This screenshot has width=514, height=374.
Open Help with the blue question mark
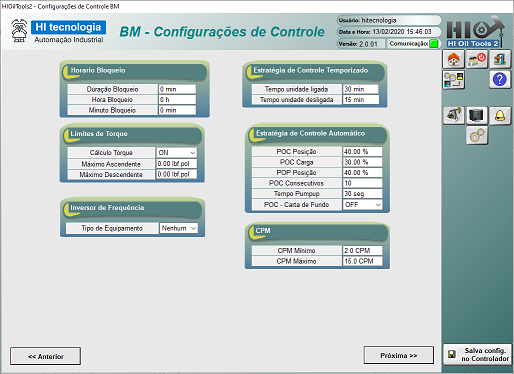pyautogui.click(x=500, y=80)
